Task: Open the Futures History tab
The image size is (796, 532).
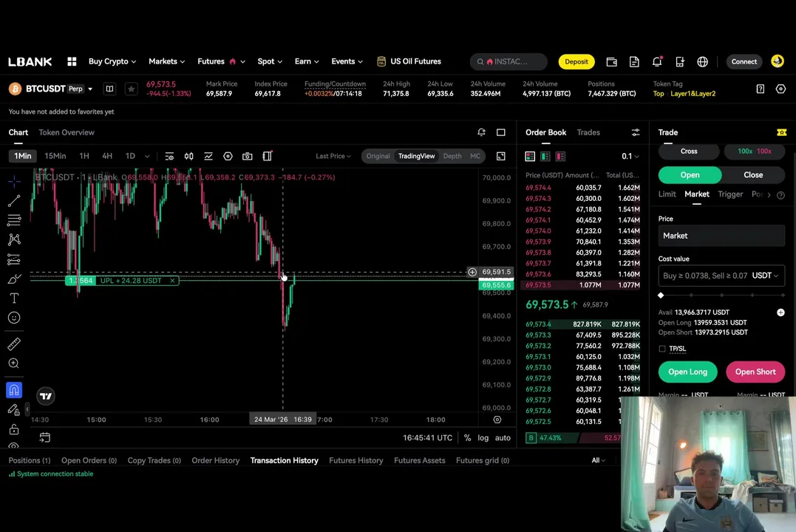Action: coord(356,460)
